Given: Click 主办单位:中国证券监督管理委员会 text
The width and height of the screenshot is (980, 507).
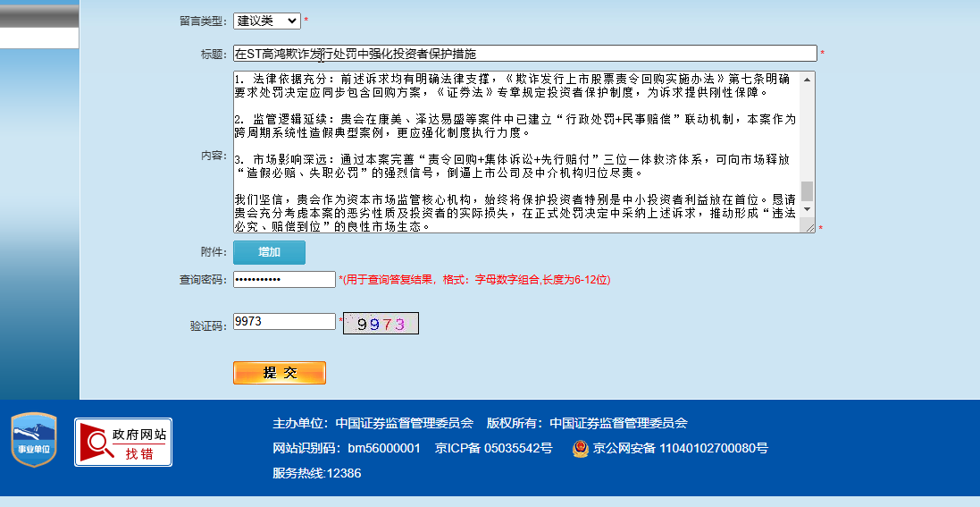Looking at the screenshot, I should 373,423.
